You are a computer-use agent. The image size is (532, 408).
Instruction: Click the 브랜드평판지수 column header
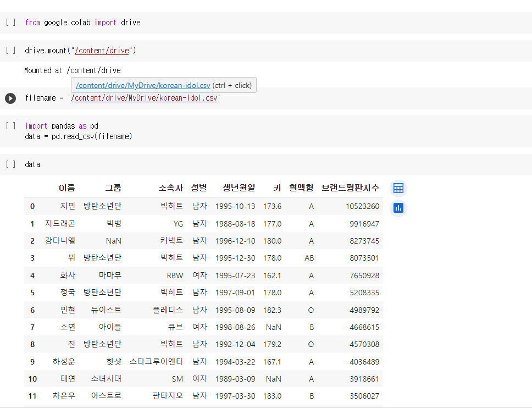(x=350, y=188)
